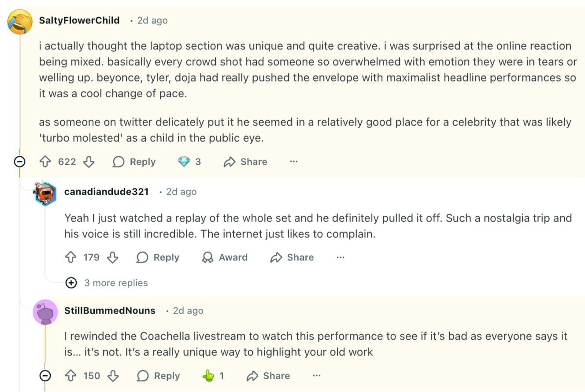The width and height of the screenshot is (585, 392).
Task: Upvote SaltyFlowerChild's comment
Action: (45, 162)
